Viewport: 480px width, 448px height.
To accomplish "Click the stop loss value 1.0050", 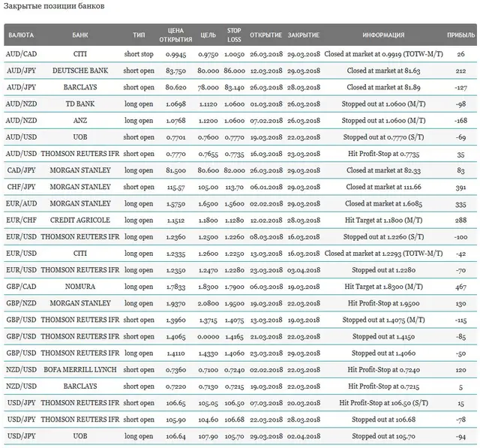I will (234, 55).
